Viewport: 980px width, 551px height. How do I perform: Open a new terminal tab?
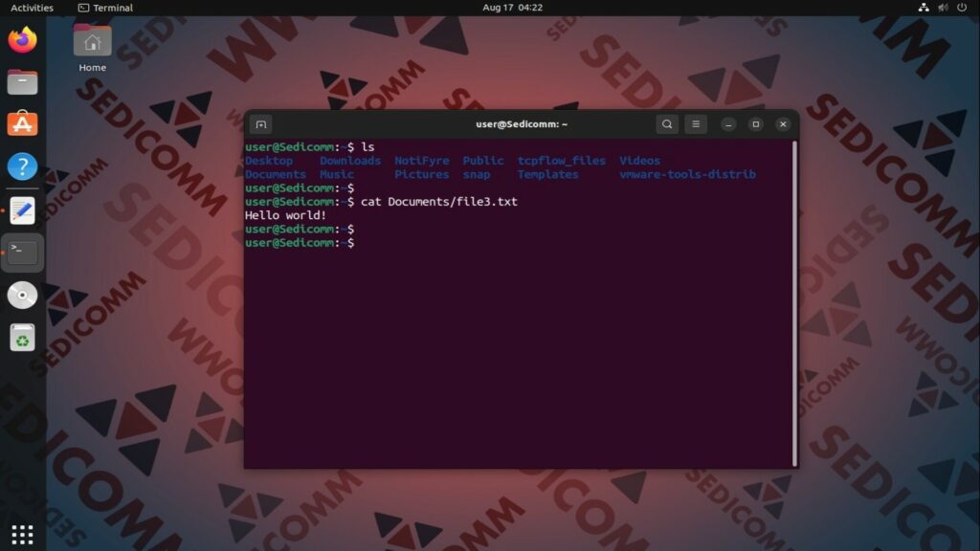point(261,124)
